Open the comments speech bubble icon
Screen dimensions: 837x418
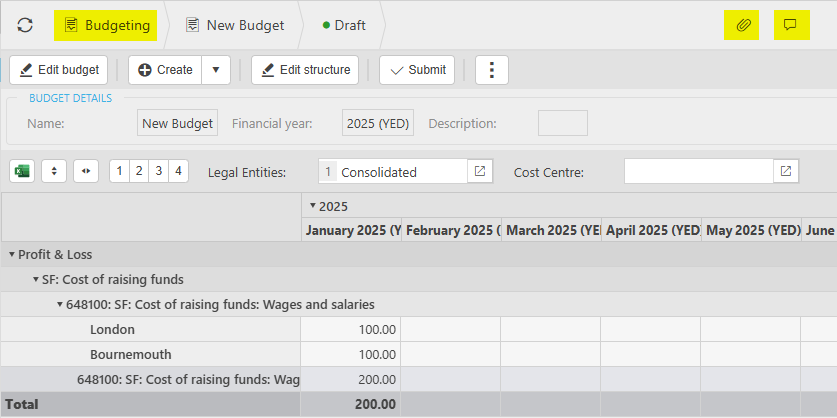coord(791,25)
